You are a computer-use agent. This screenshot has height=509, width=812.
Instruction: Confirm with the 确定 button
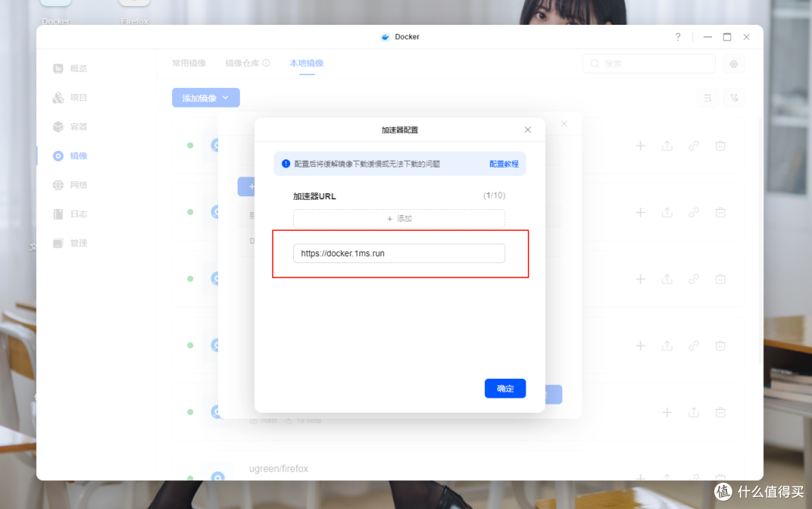point(505,389)
